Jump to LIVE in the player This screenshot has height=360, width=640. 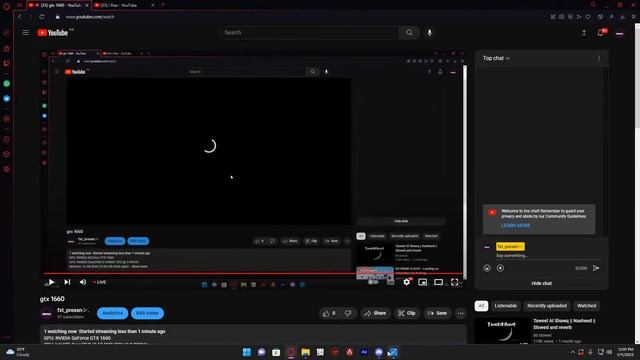coord(100,282)
